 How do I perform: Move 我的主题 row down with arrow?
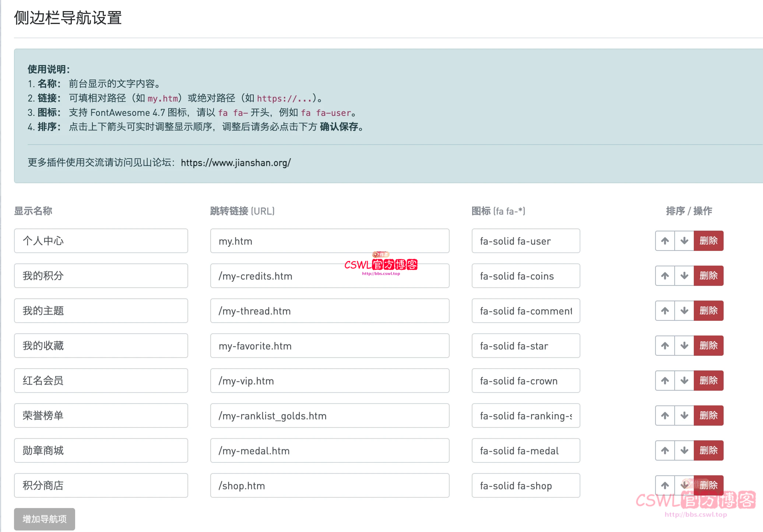coord(684,311)
